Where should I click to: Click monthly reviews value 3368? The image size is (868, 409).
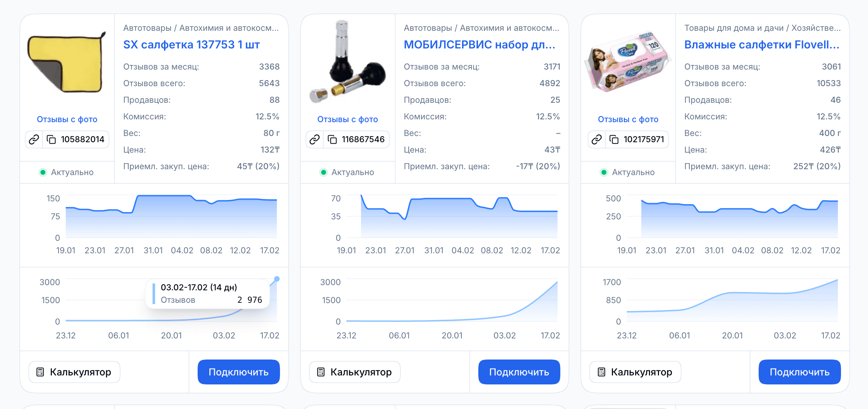coord(269,67)
